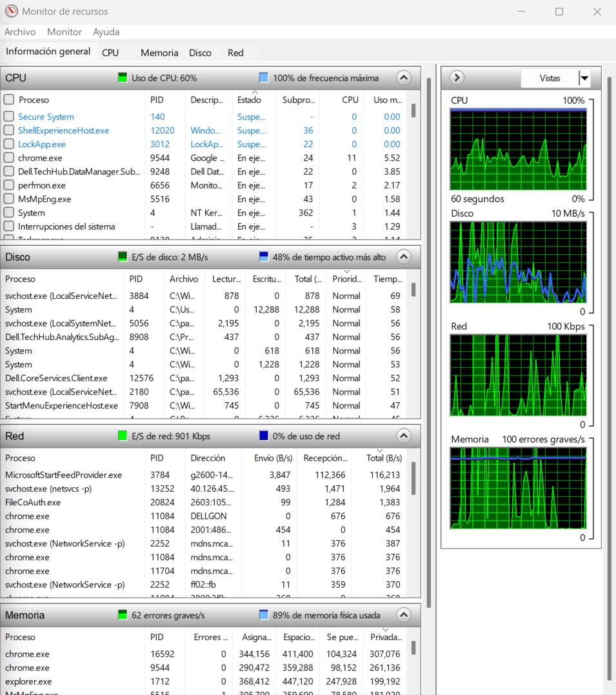Click the blue tiempo activo más alto indicator
Image resolution: width=616 pixels, height=695 pixels.
264,257
